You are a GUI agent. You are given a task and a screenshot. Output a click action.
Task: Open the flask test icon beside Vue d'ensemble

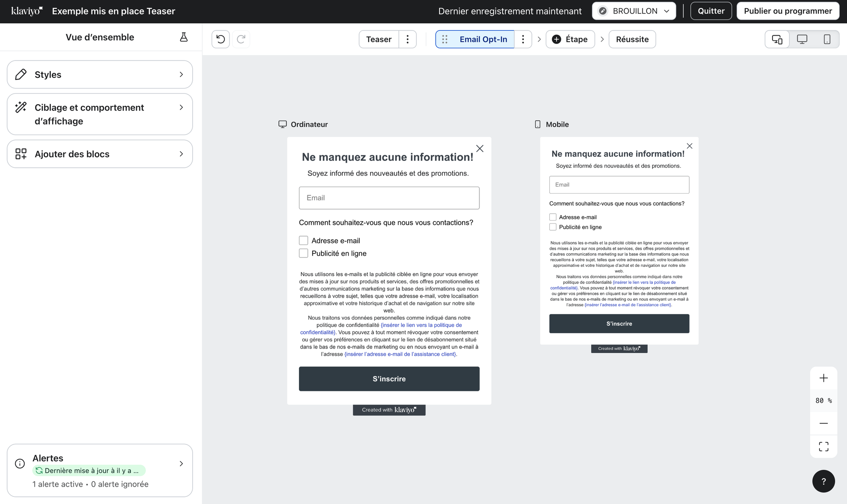click(184, 37)
